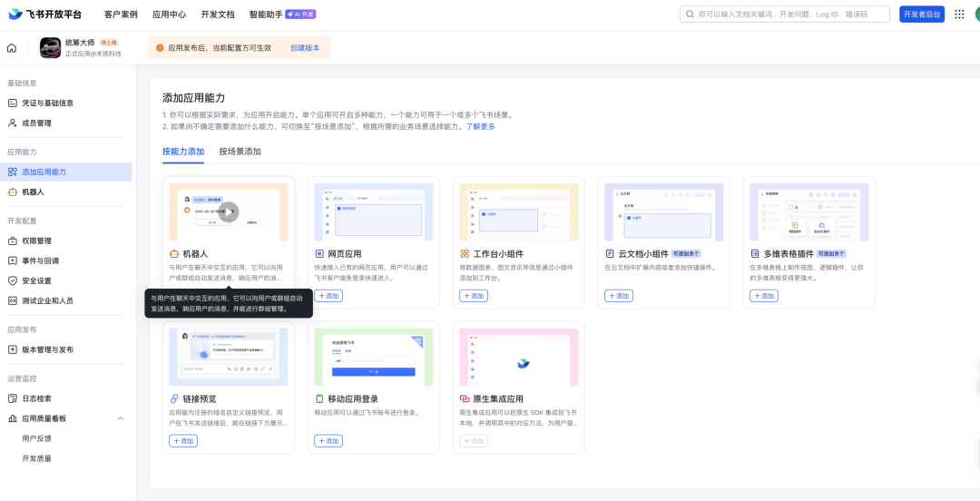Click the 可添加多个 tag on 云文档小组件
The width and height of the screenshot is (980, 501).
pyautogui.click(x=686, y=254)
